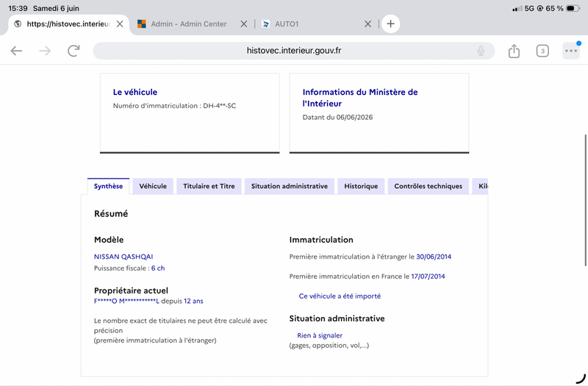Close the histovec.interieur tab
Viewport: 588px width, 386px height.
point(120,24)
